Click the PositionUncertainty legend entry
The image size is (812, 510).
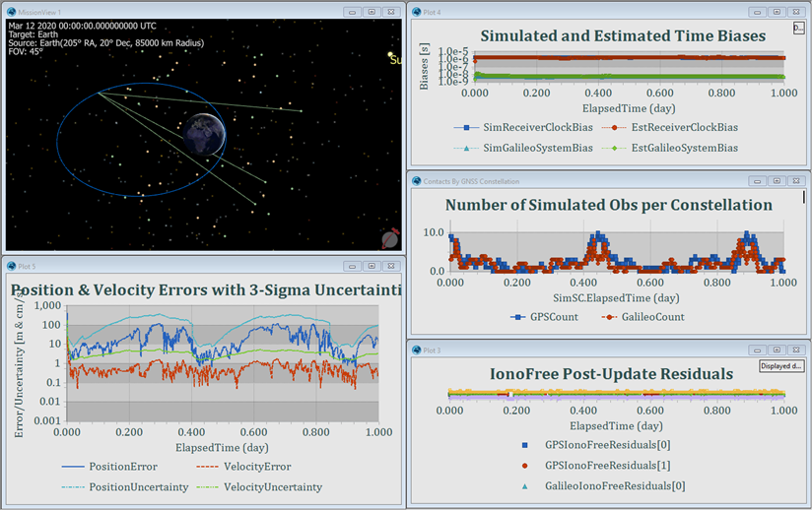125,487
